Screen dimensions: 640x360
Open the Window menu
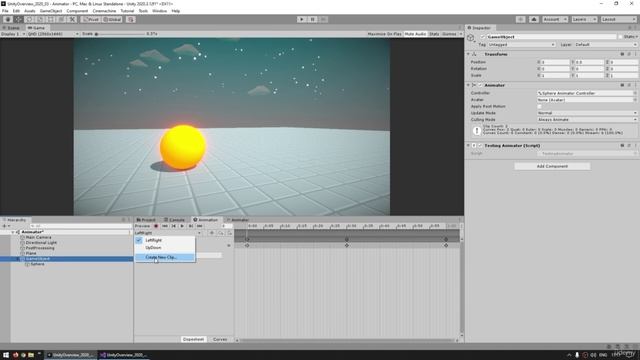[x=159, y=11]
